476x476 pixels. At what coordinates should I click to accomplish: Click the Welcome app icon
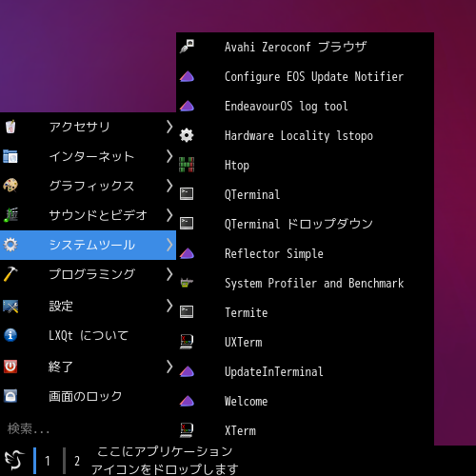pos(187,401)
